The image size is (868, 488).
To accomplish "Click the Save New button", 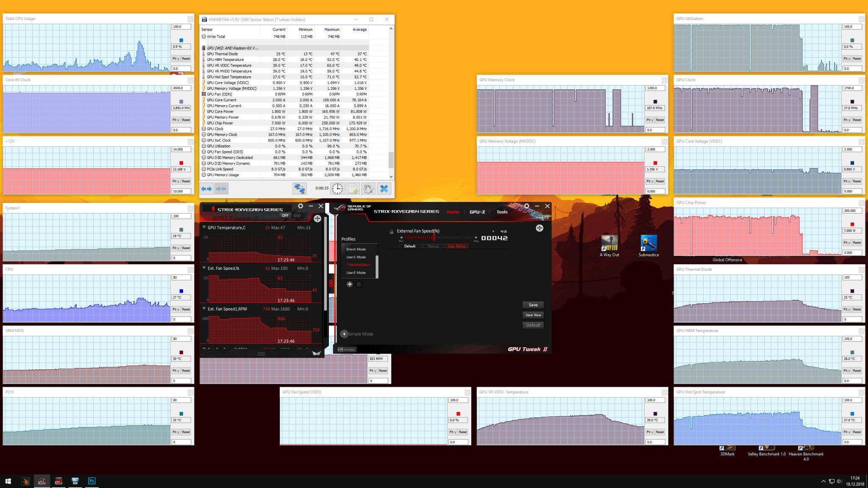I will click(x=533, y=315).
